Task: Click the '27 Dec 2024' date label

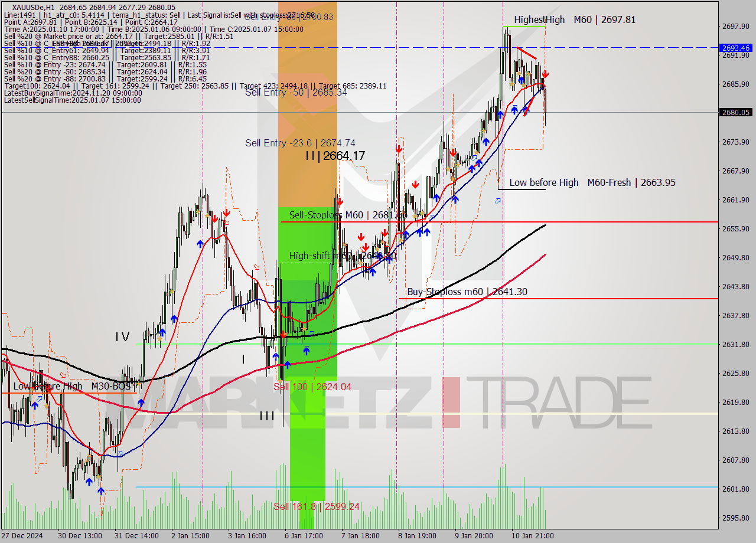Action: point(22,535)
